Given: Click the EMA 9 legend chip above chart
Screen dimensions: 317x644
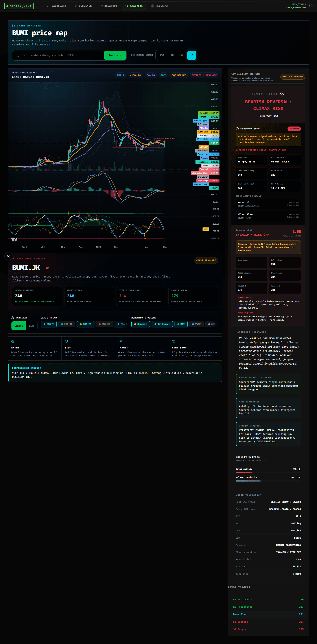Looking at the screenshot, I should (x=120, y=75).
